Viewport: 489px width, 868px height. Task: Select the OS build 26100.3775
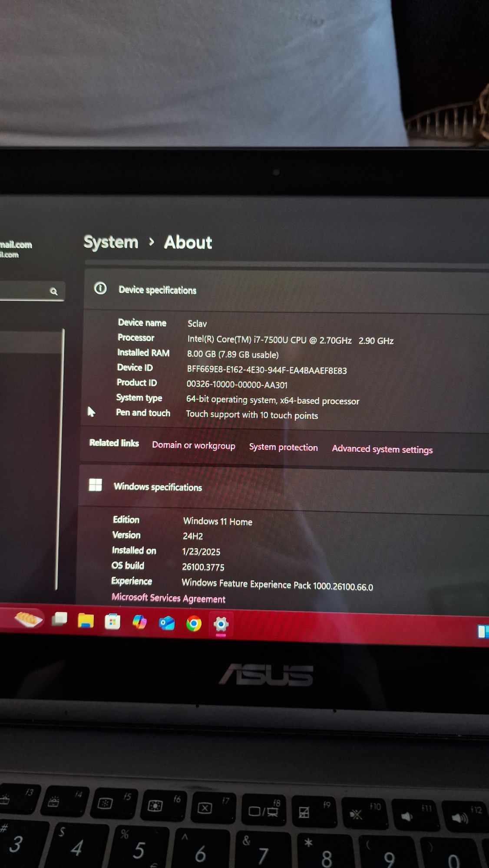(x=203, y=567)
